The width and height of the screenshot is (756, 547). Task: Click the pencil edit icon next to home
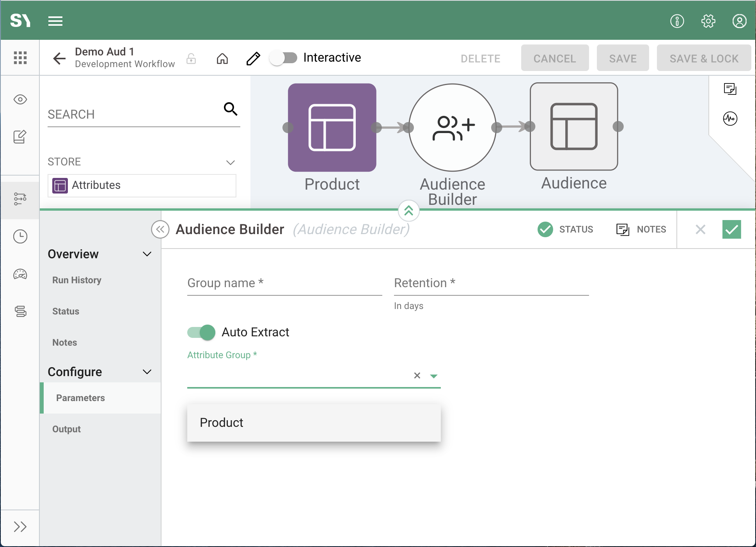tap(253, 58)
